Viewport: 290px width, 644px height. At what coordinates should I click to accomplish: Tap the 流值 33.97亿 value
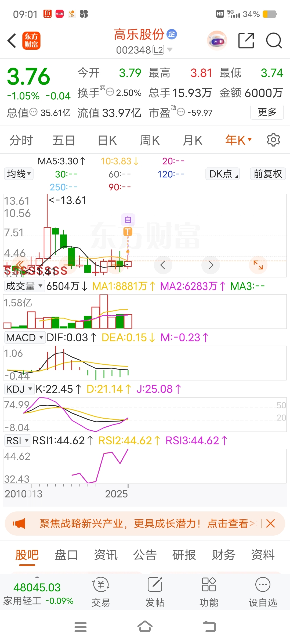tap(110, 113)
